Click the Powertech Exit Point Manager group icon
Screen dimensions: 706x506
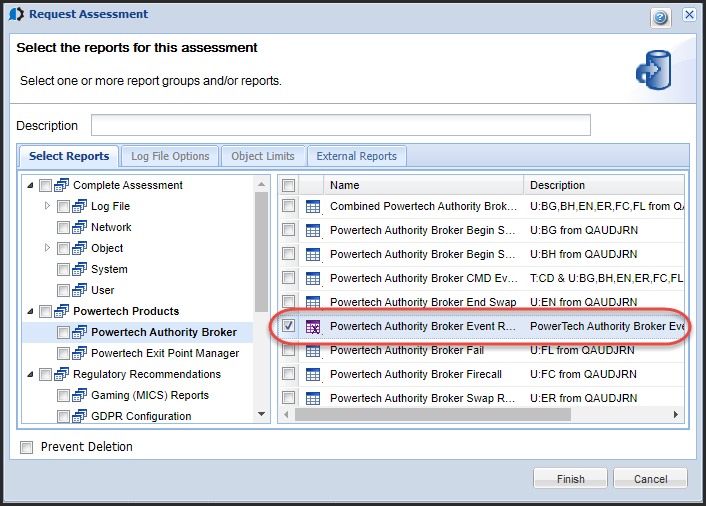(80, 353)
